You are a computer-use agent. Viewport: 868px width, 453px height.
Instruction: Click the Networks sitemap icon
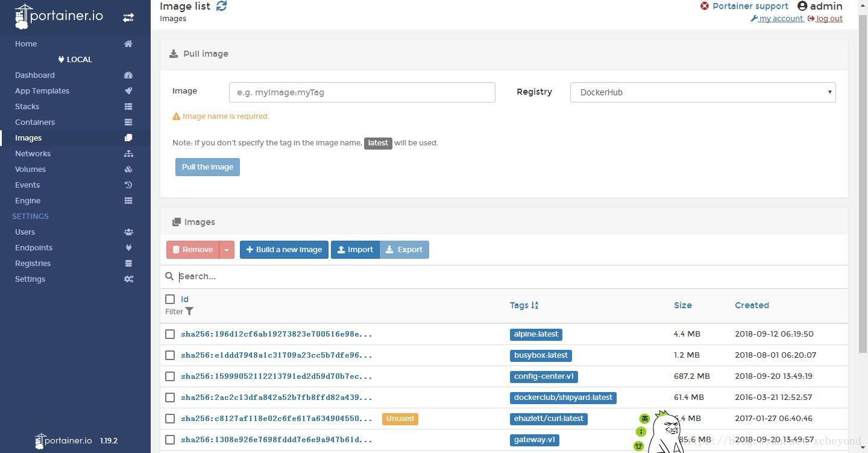(x=128, y=154)
